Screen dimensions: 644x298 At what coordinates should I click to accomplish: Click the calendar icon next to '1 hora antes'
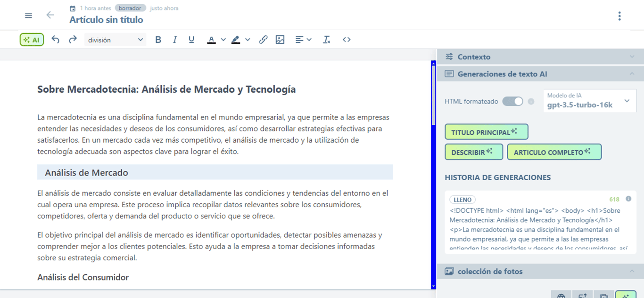pyautogui.click(x=73, y=8)
